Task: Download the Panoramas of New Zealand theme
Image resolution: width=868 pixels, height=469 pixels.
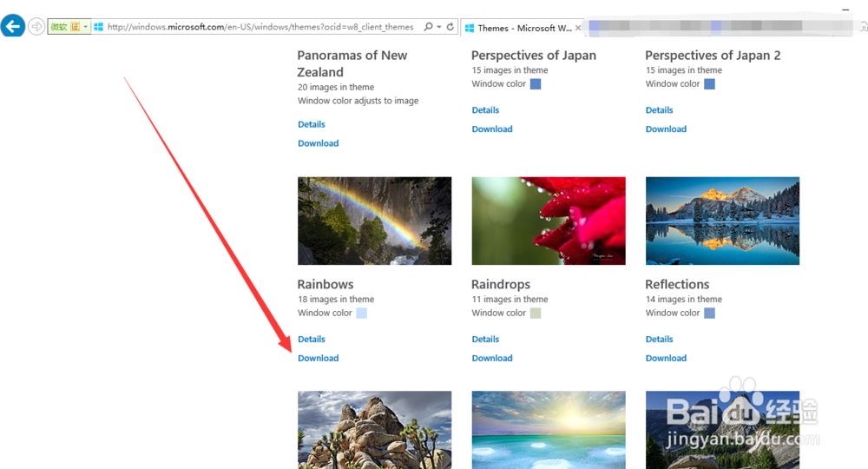Action: coord(318,143)
